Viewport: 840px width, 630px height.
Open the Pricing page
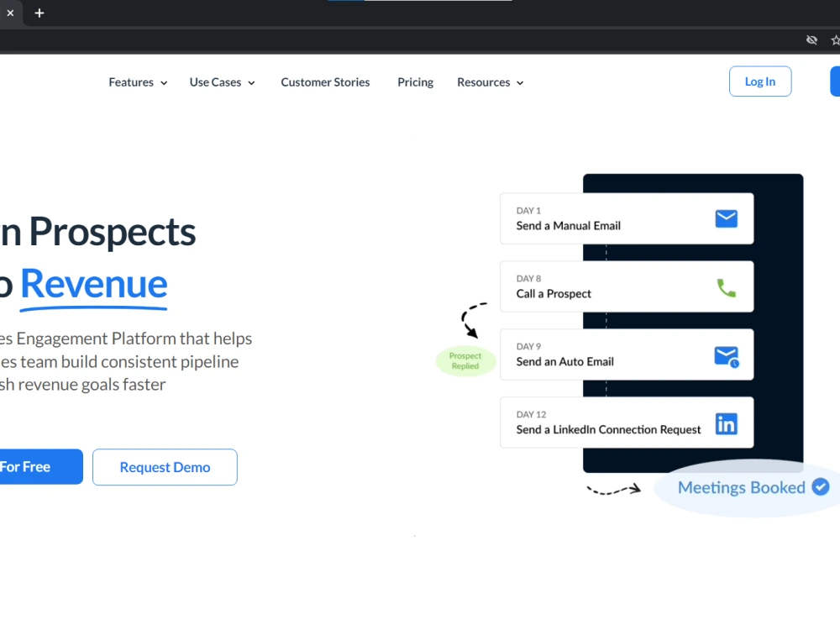click(415, 81)
